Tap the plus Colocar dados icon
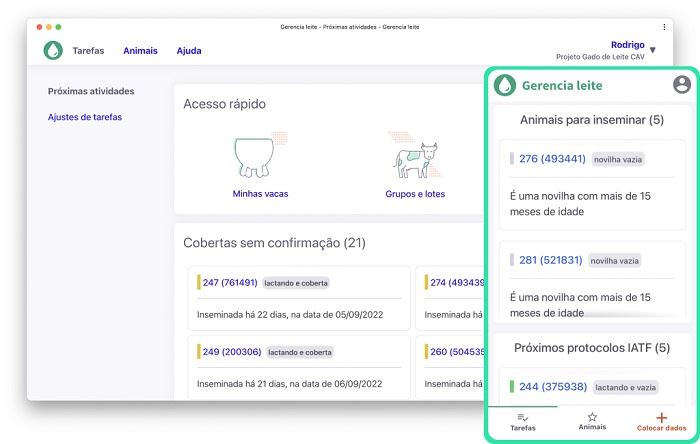 [x=660, y=416]
